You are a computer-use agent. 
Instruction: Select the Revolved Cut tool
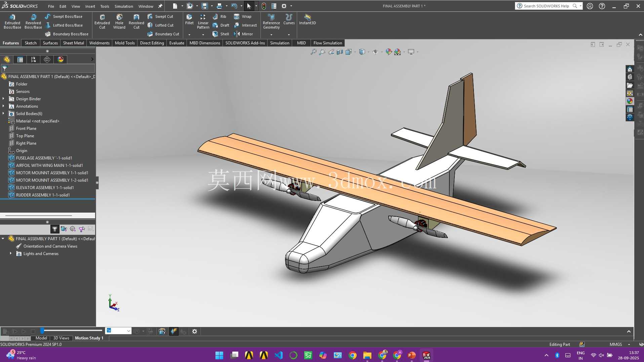point(136,22)
